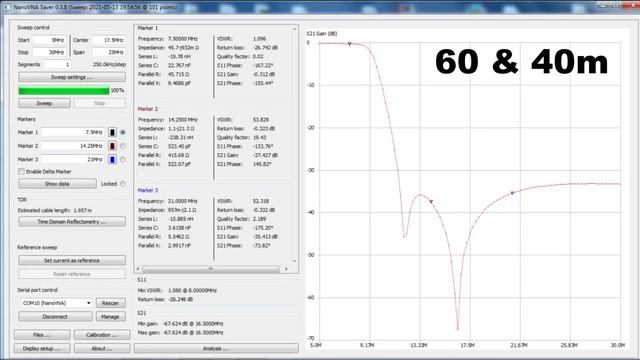Edit the Center frequency field

[x=109, y=40]
